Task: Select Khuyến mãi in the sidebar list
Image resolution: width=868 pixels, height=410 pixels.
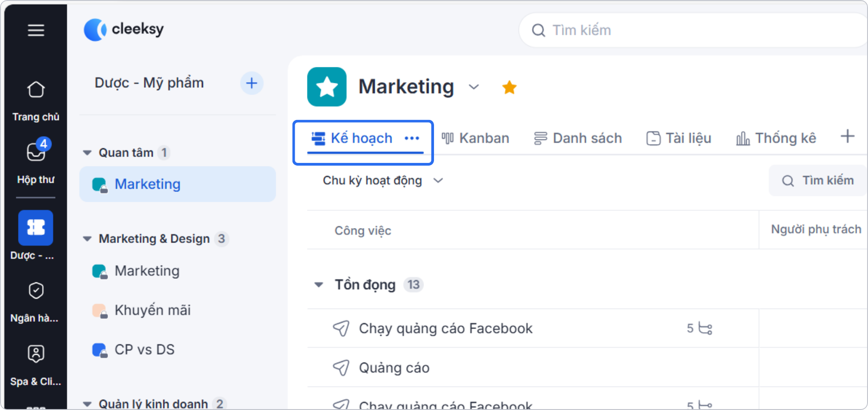Action: [152, 310]
